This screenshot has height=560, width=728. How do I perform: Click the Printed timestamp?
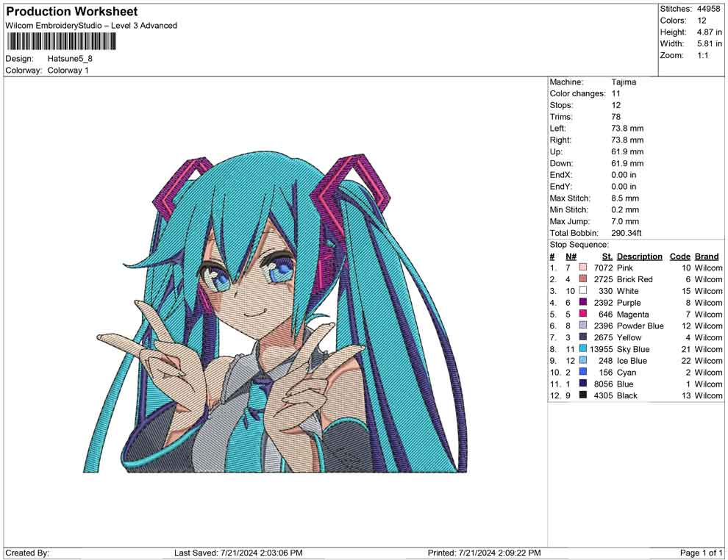(485, 553)
